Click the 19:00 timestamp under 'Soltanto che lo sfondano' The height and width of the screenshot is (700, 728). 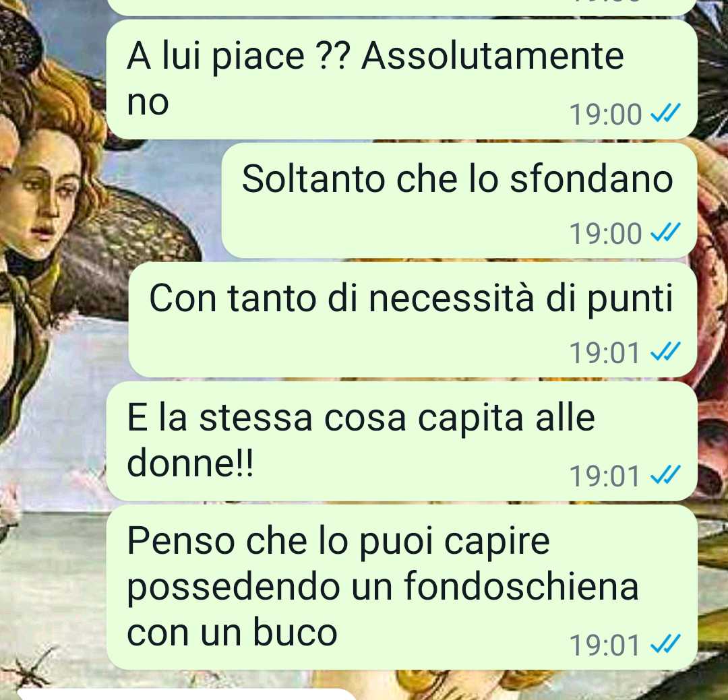605,233
